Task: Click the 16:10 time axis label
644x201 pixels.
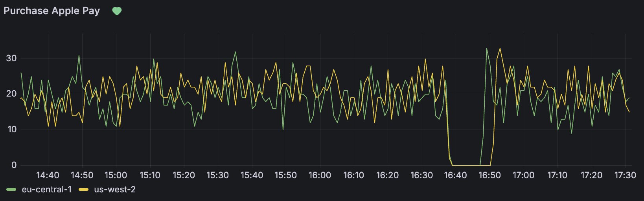Action: click(x=353, y=175)
